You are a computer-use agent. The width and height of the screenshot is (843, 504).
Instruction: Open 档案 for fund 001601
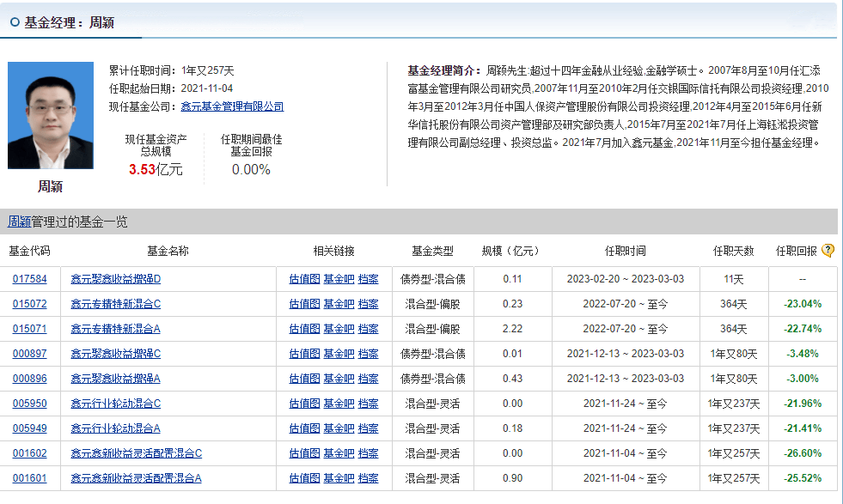click(368, 478)
